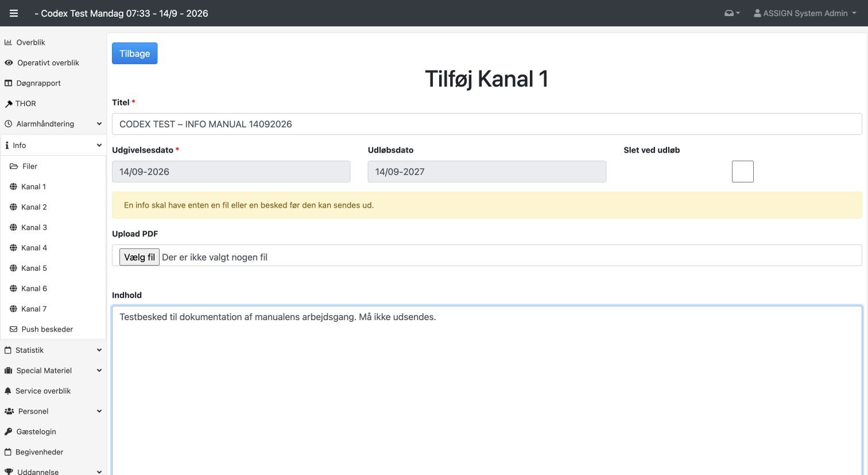Click the Push beskeder envelope icon
This screenshot has width=868, height=475.
(x=14, y=329)
